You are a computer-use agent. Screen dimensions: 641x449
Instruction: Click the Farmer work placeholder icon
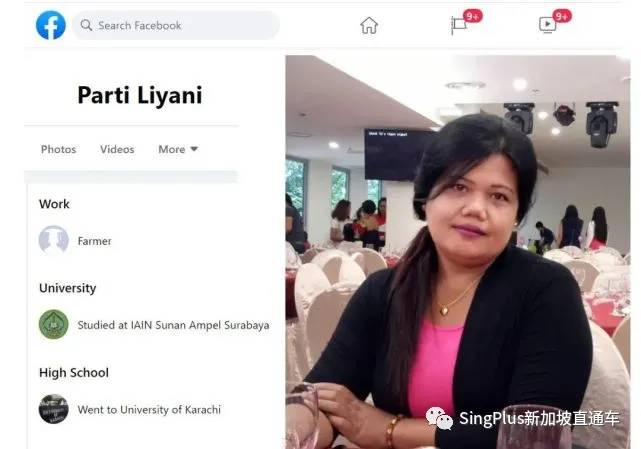[x=54, y=240]
